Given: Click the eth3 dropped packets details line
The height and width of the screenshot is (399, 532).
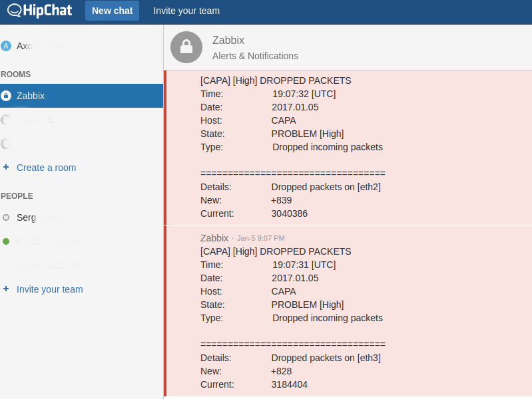Looking at the screenshot, I should tap(326, 358).
